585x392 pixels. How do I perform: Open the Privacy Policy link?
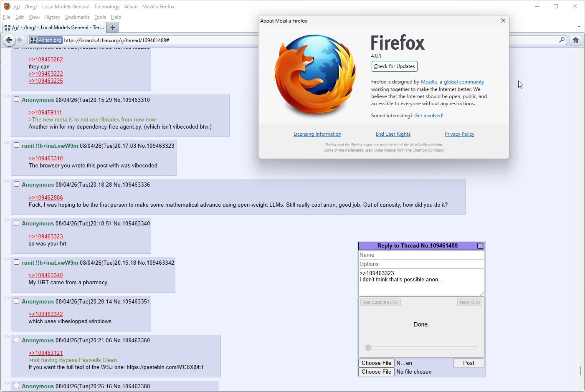(459, 134)
